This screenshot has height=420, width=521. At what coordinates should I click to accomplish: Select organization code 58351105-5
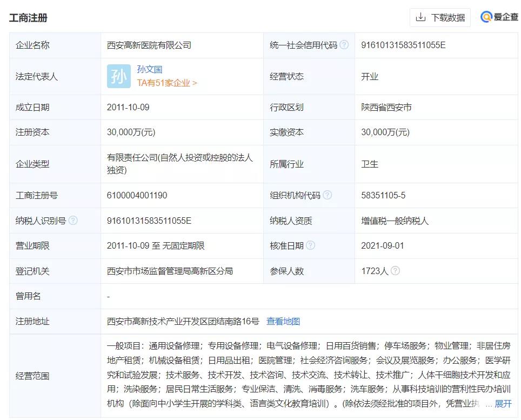click(383, 195)
